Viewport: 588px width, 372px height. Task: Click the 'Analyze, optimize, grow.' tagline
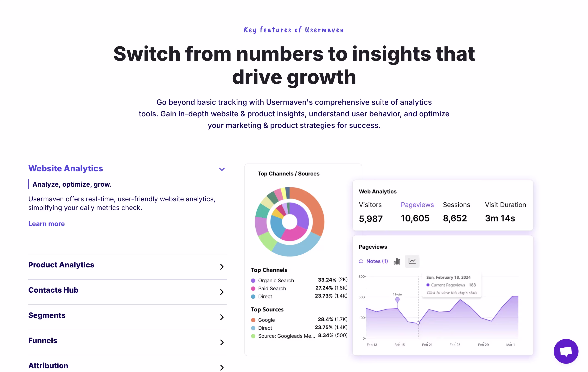pyautogui.click(x=72, y=184)
